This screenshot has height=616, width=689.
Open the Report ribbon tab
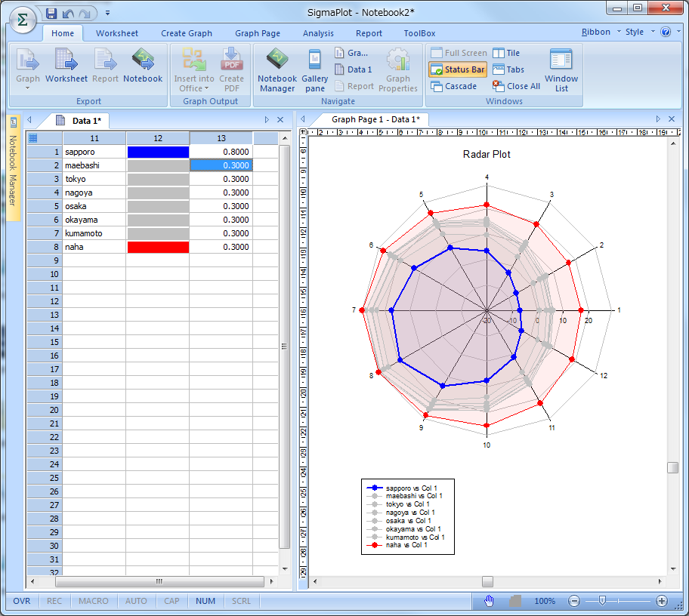pyautogui.click(x=369, y=33)
